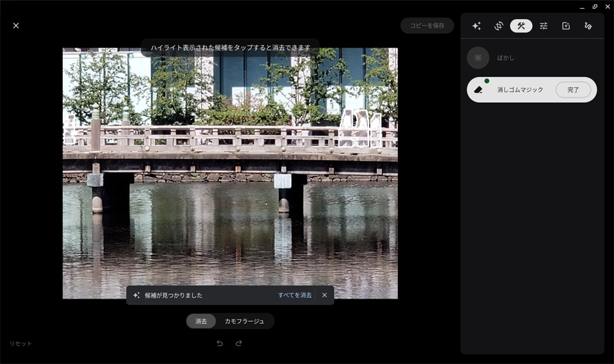The image size is (614, 364).
Task: Tap the highlighted people on the bridge
Action: tap(360, 128)
